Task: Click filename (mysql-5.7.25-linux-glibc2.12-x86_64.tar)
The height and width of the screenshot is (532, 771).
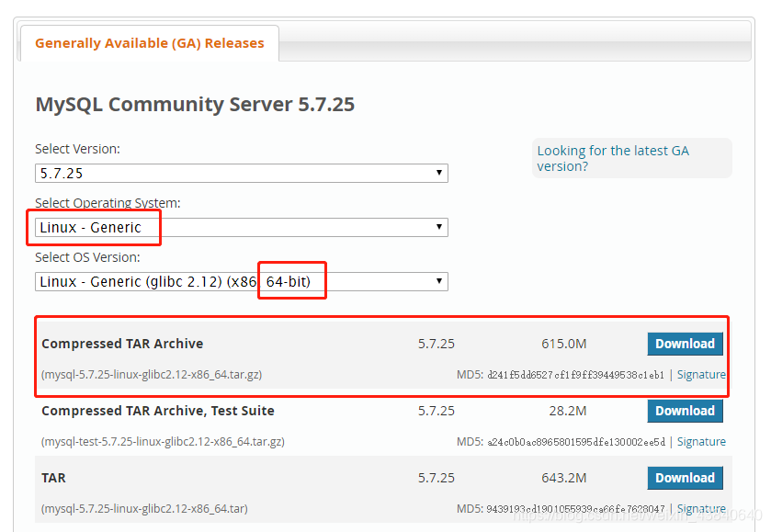Action: tap(144, 508)
